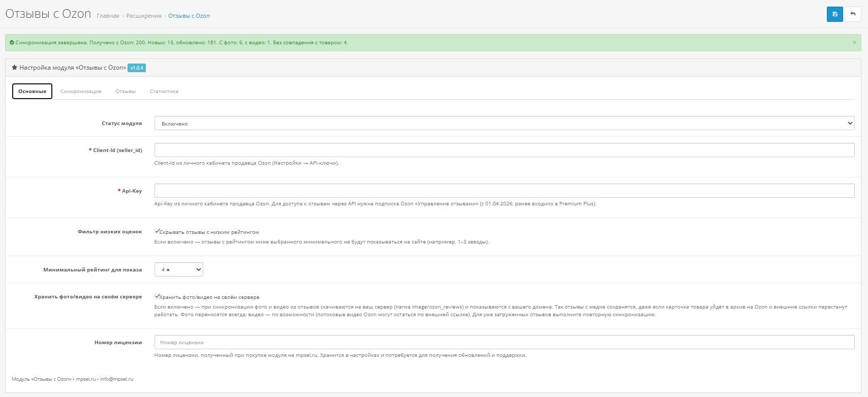Click the Отзывы с Ozon breadcrumb link
This screenshot has height=397, width=868.
pos(189,16)
